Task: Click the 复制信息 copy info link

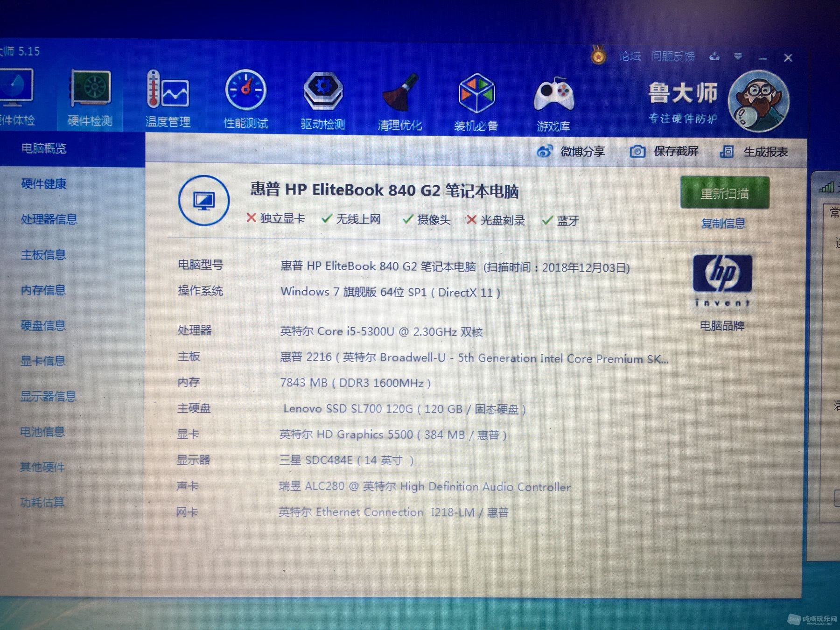Action: pyautogui.click(x=723, y=224)
